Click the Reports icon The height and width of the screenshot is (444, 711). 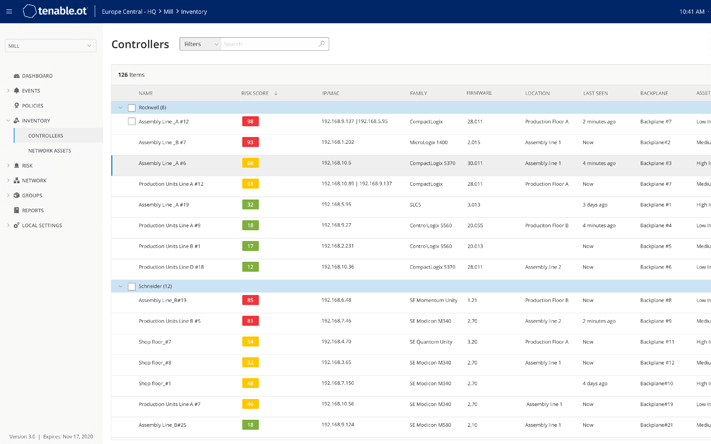click(x=17, y=210)
